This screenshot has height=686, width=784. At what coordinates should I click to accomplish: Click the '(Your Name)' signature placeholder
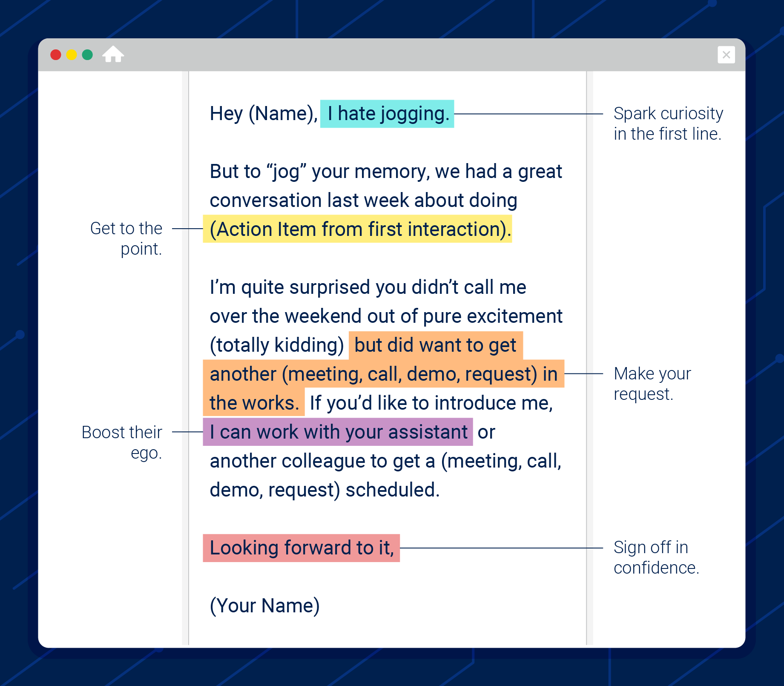click(264, 605)
